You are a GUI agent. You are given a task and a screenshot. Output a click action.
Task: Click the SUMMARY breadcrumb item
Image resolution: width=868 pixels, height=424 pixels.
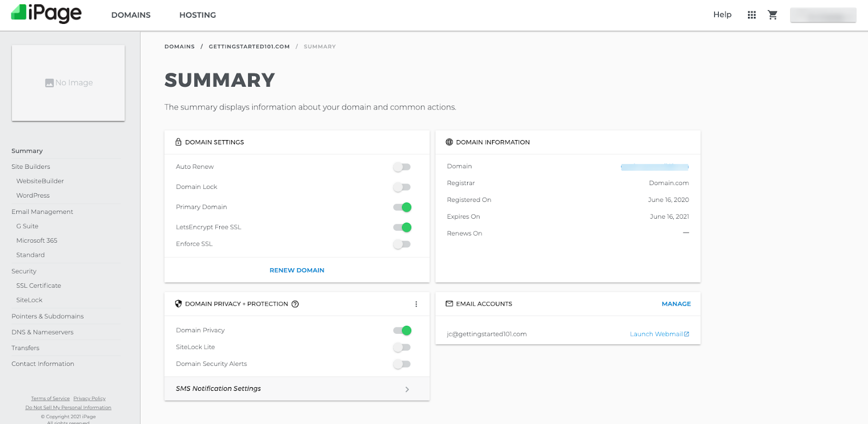pyautogui.click(x=320, y=47)
